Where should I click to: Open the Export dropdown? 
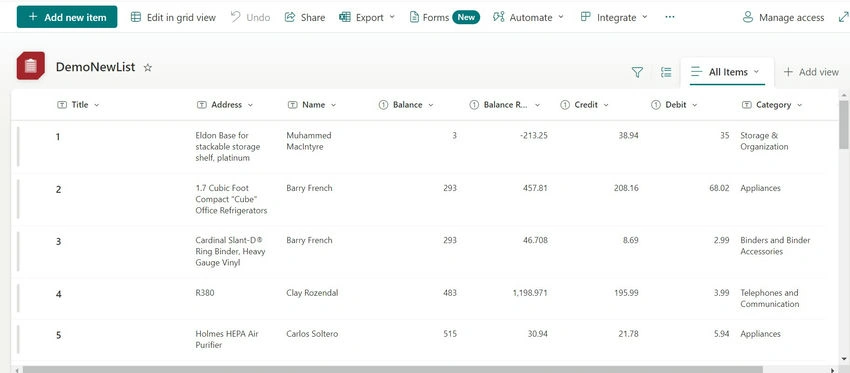367,17
